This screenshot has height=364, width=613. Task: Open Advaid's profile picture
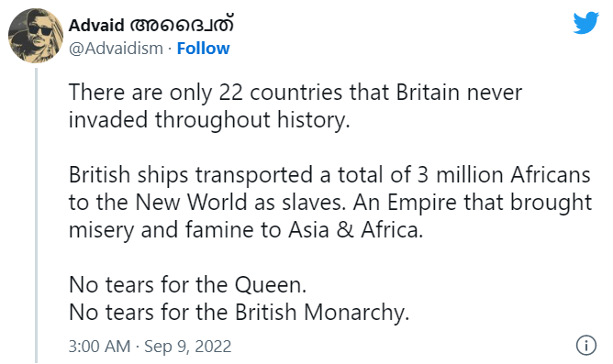(x=36, y=36)
